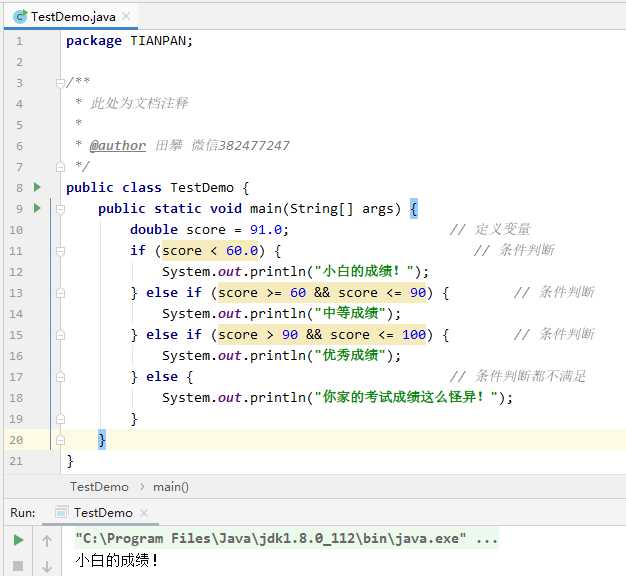Click the string "中等成绩" on line 14

pyautogui.click(x=350, y=313)
